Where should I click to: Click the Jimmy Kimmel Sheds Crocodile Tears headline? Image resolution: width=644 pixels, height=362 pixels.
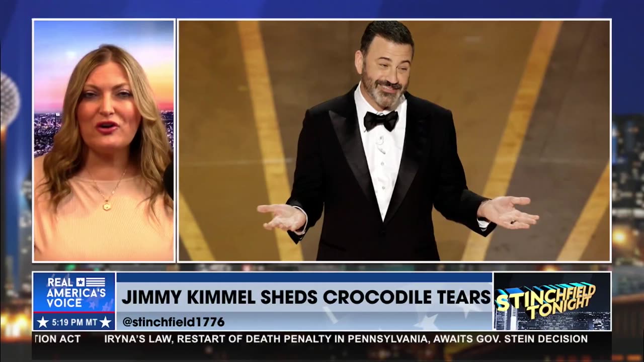pyautogui.click(x=306, y=297)
